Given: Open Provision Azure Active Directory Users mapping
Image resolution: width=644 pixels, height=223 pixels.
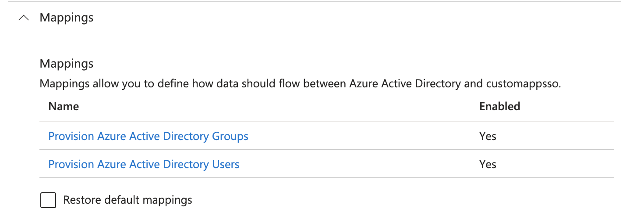Looking at the screenshot, I should tap(144, 165).
